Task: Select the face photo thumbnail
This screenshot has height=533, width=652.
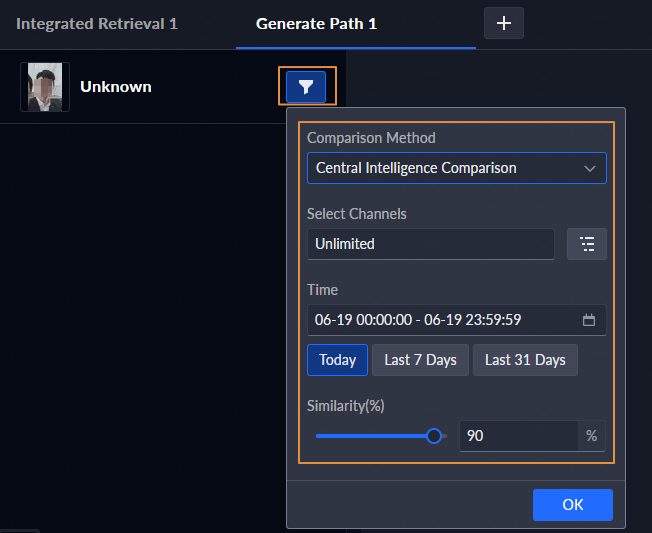Action: [x=45, y=87]
